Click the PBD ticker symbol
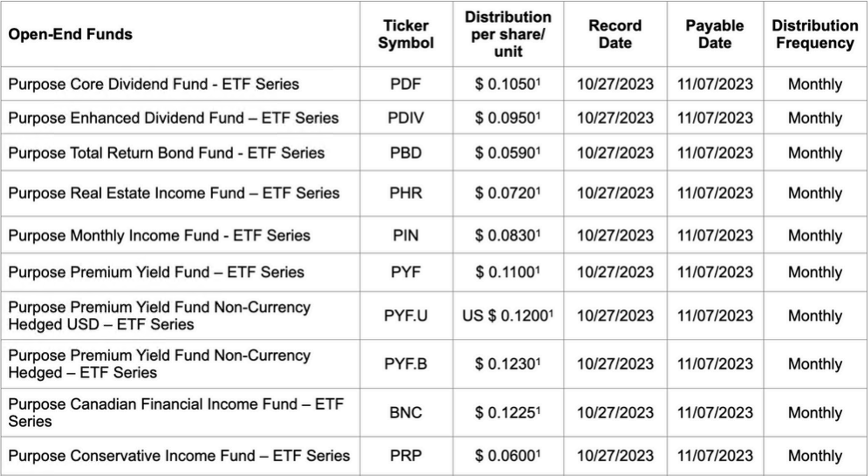This screenshot has width=868, height=476. [x=405, y=153]
